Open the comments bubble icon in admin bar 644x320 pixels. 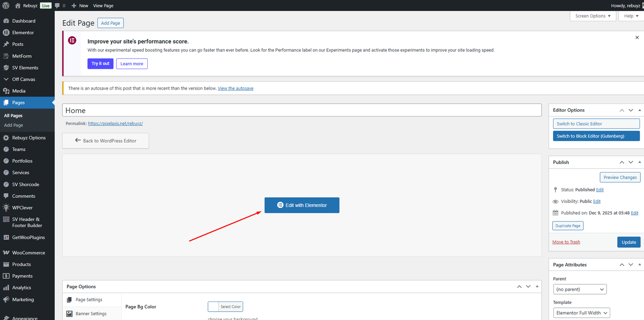coord(57,6)
